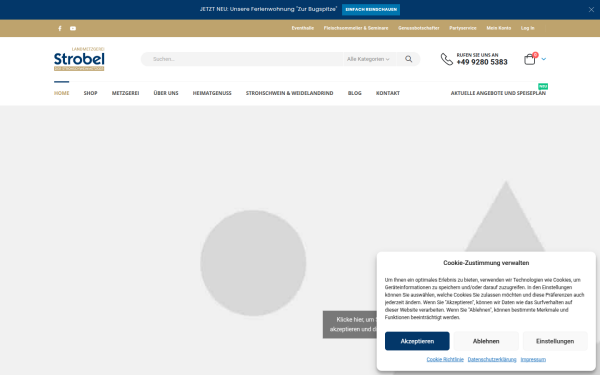Viewport: 600px width, 375px height.
Task: Go to Mein Konto
Action: click(499, 28)
